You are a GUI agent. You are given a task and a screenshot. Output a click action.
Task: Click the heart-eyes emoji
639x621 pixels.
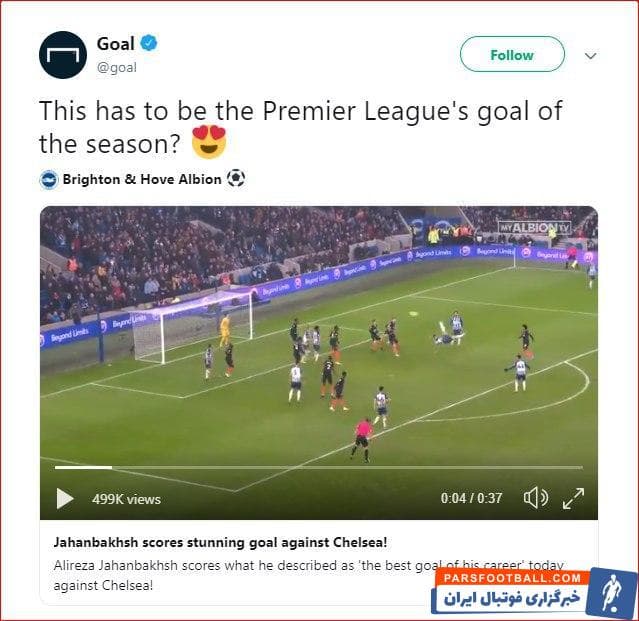[x=209, y=141]
